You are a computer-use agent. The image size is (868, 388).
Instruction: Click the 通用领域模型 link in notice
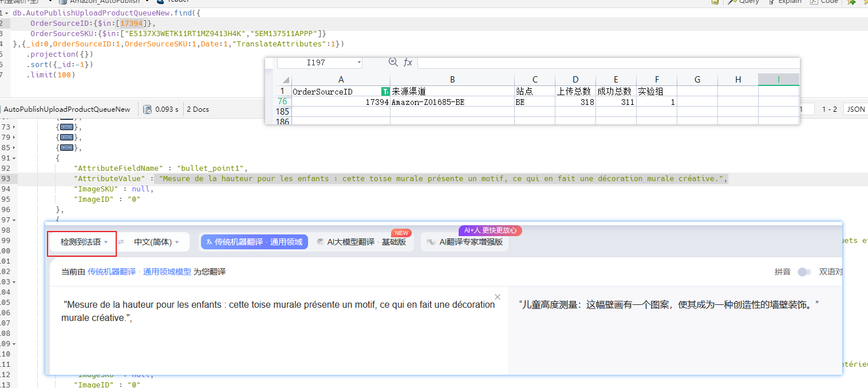point(167,272)
